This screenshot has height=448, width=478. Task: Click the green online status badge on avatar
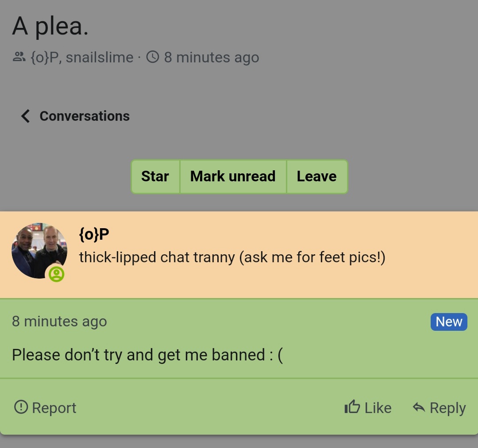56,274
